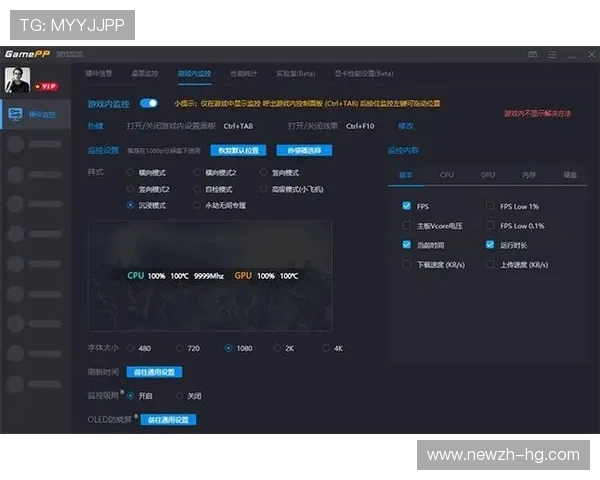Image resolution: width=600 pixels, height=480 pixels.
Task: Switch to the 性能统计 tab
Action: (244, 73)
